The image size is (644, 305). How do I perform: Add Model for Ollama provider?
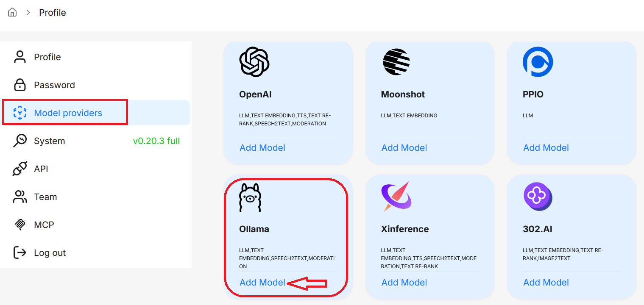pyautogui.click(x=262, y=282)
